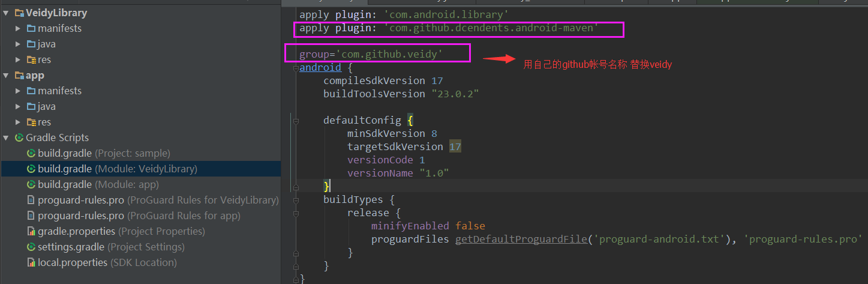
Task: Expand java arrow under VeidyLibrary
Action: click(18, 44)
